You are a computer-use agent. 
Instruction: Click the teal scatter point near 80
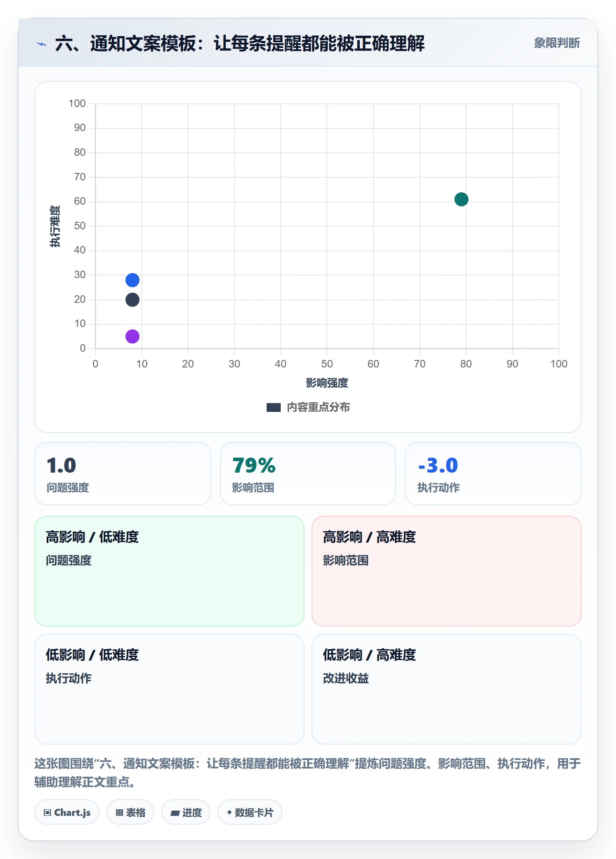click(461, 199)
